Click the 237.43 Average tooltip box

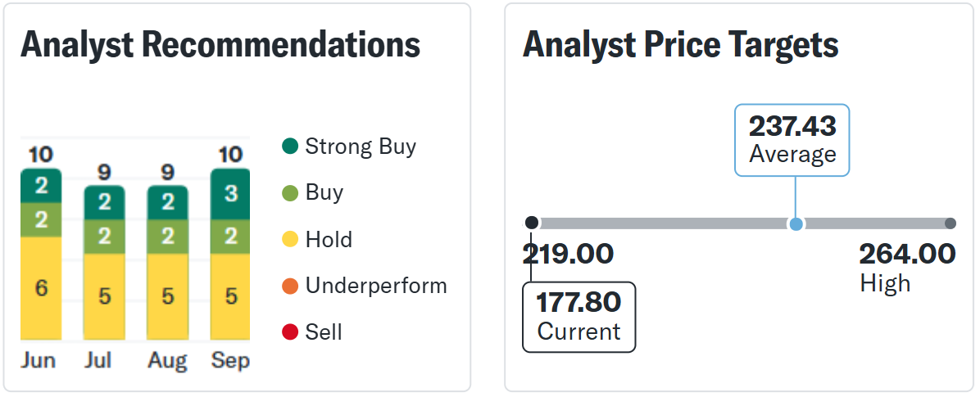tap(792, 140)
